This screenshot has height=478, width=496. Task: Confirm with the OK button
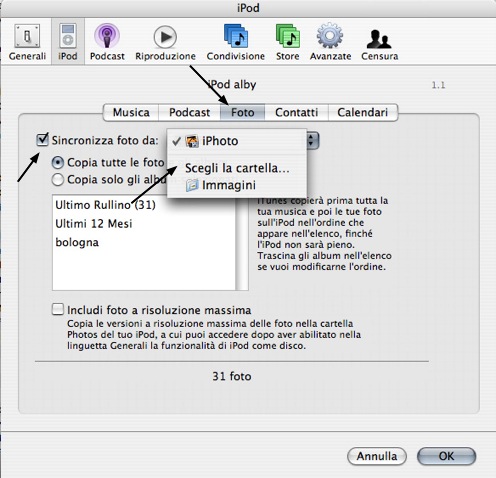[446, 456]
